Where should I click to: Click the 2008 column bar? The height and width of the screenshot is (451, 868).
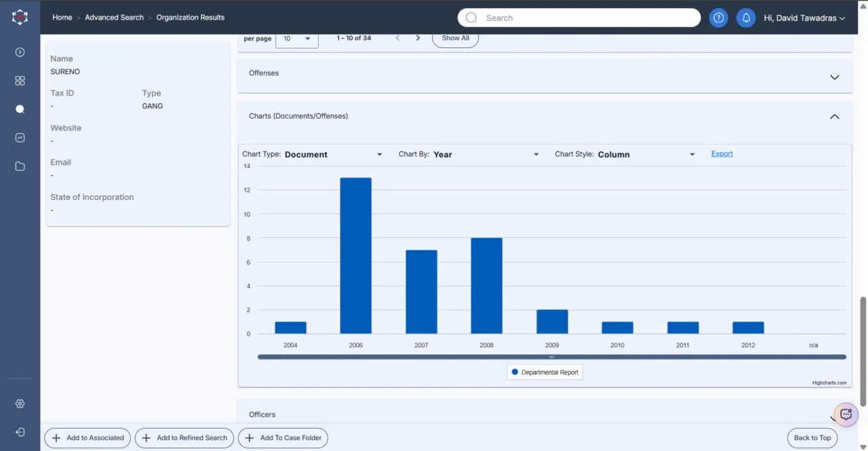487,286
